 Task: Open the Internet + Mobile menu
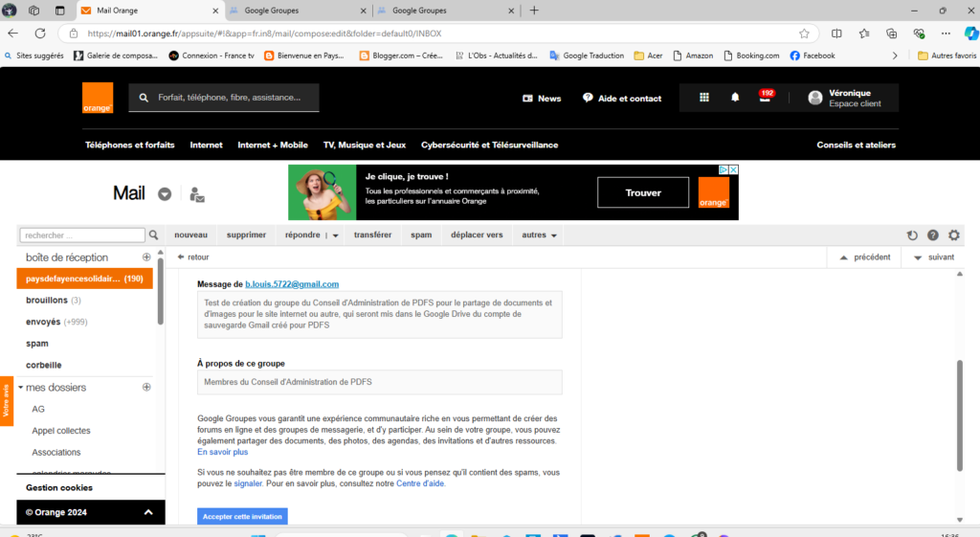tap(273, 145)
